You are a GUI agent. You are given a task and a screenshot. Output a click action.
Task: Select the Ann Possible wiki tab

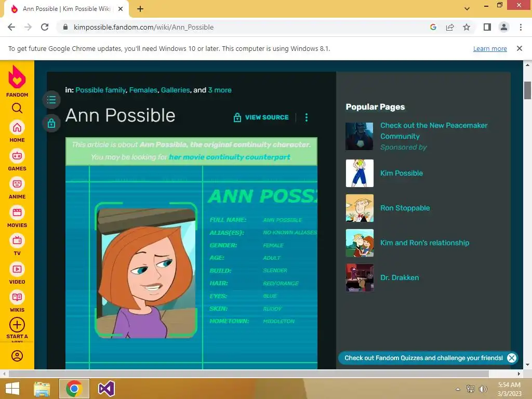pyautogui.click(x=66, y=9)
